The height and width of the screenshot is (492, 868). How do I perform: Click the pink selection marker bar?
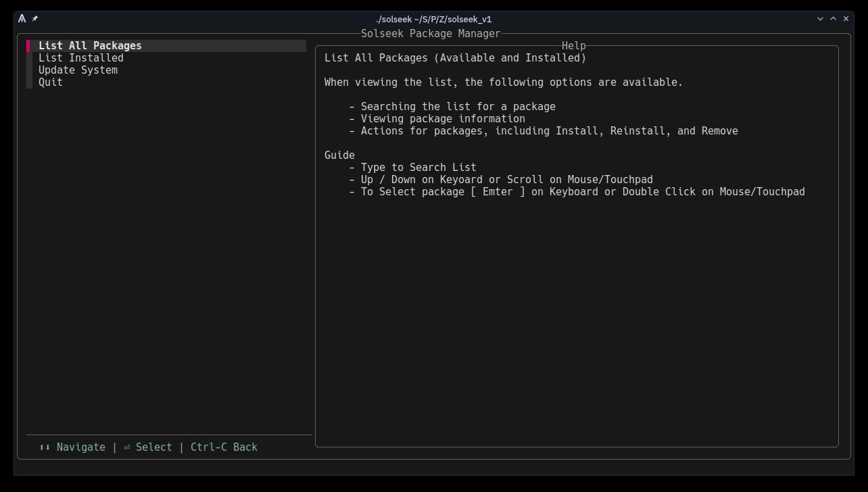[x=28, y=46]
